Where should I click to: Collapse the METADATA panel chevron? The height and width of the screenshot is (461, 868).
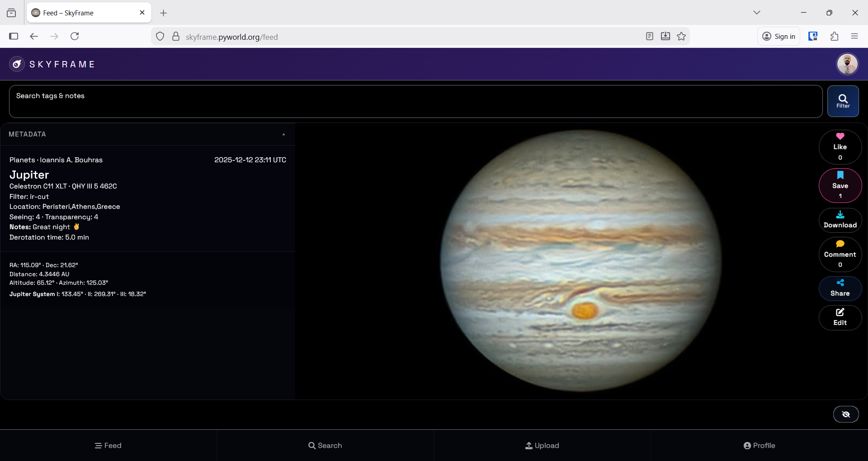283,134
